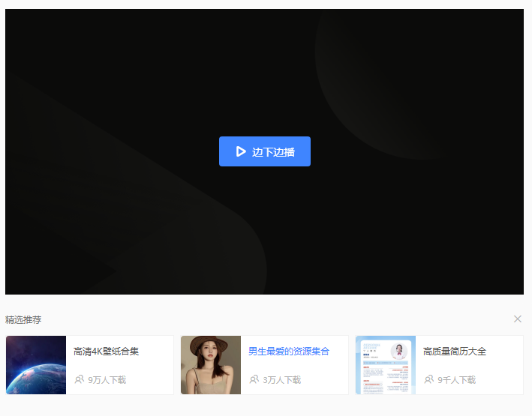This screenshot has height=416, width=532.
Task: Open the 高清4K壁纸合集 title
Action: 106,351
